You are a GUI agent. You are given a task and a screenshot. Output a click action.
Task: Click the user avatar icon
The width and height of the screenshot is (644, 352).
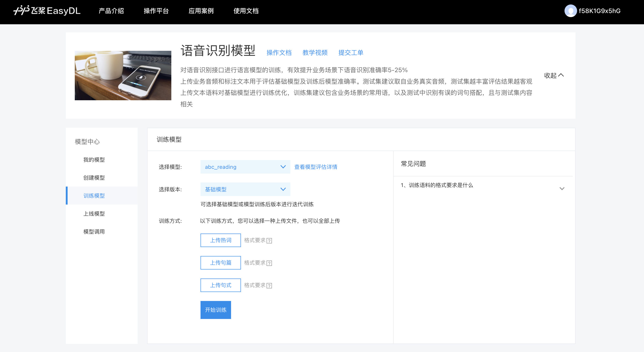tap(570, 11)
